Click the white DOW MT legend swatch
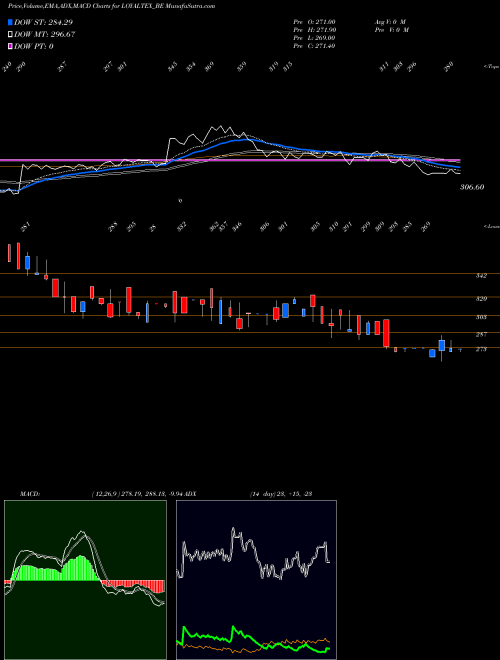Viewport: 500px width, 660px height. pos(10,34)
